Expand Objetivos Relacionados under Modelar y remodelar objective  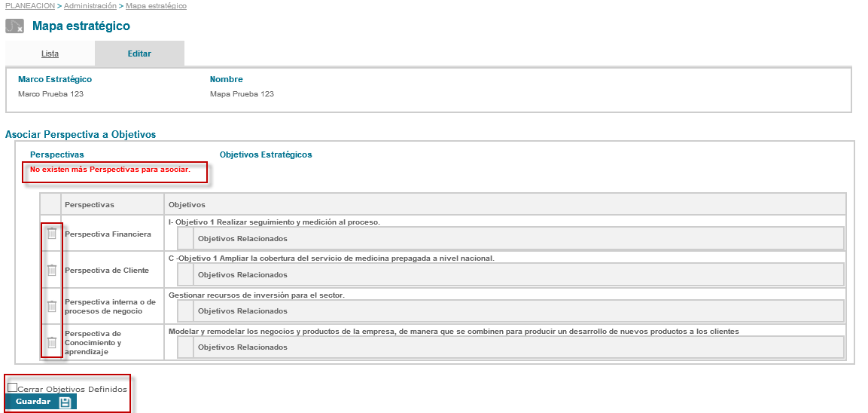(x=242, y=347)
